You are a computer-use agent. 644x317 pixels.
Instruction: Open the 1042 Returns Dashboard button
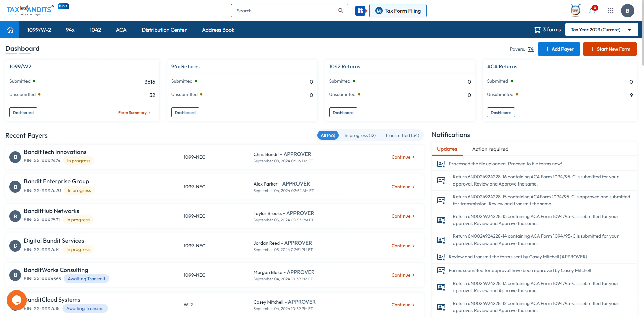[343, 113]
